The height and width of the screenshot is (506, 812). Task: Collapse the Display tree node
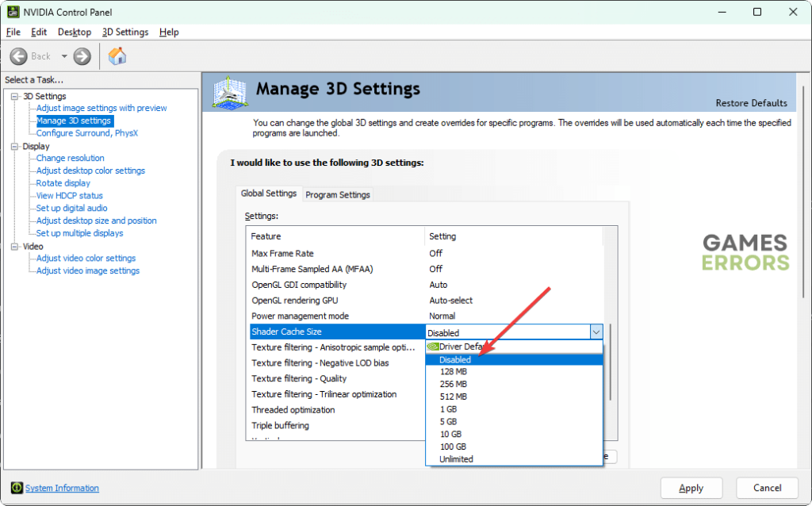pyautogui.click(x=15, y=146)
